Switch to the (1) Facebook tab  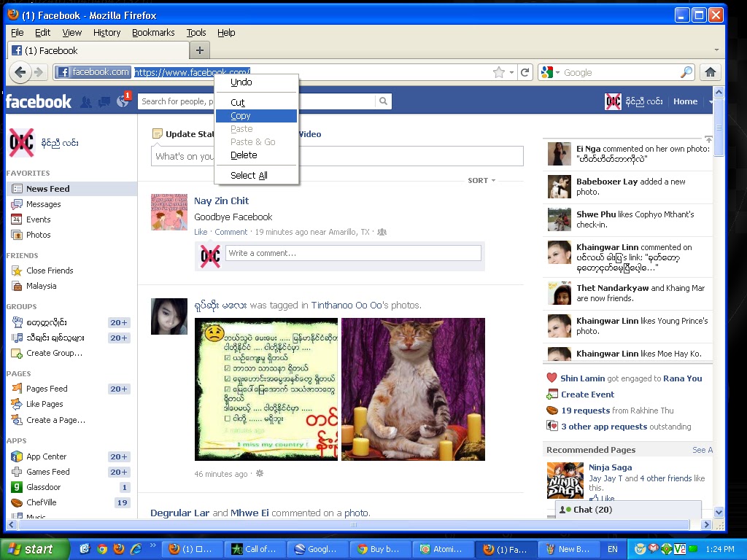pyautogui.click(x=98, y=50)
